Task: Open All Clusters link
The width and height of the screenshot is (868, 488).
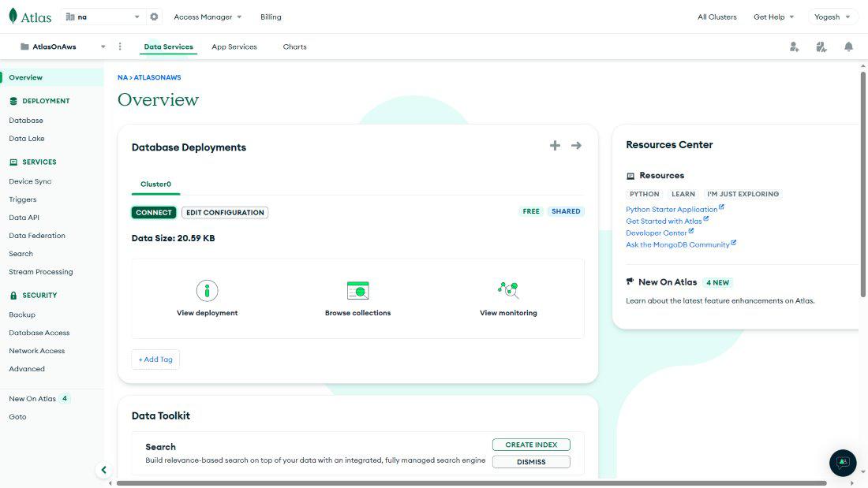Action: tap(716, 17)
